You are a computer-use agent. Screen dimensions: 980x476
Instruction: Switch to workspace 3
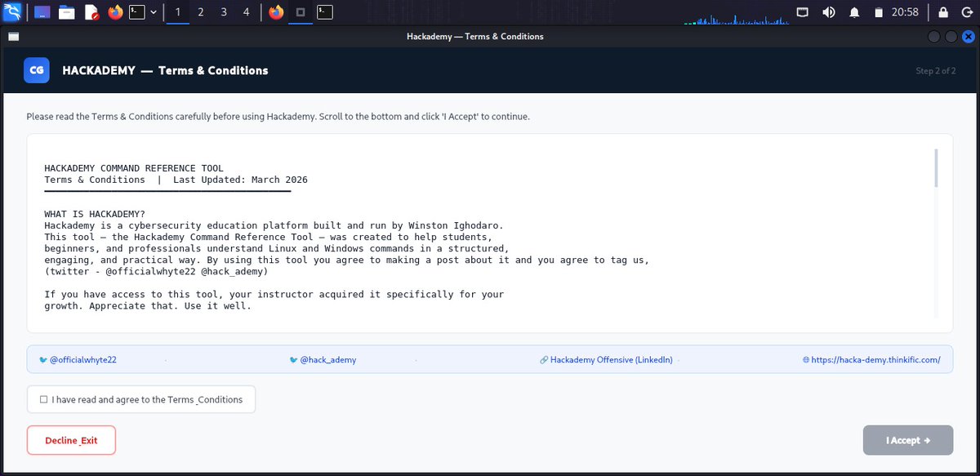224,12
